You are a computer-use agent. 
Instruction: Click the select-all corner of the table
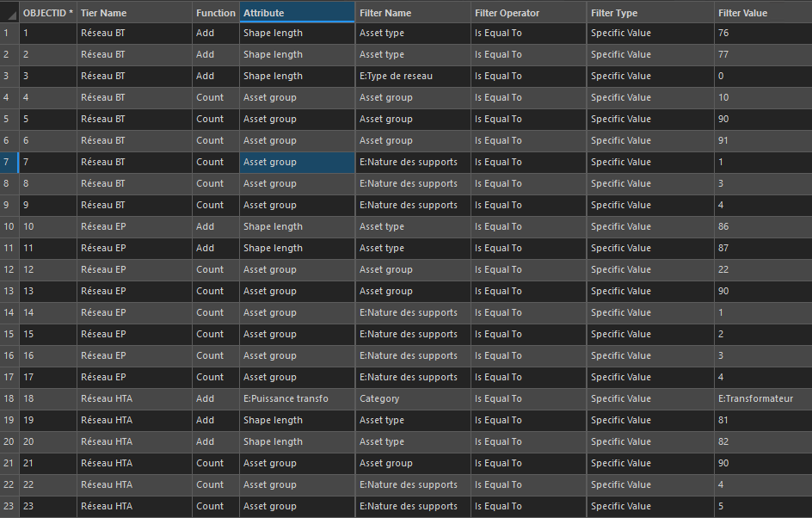(9, 13)
